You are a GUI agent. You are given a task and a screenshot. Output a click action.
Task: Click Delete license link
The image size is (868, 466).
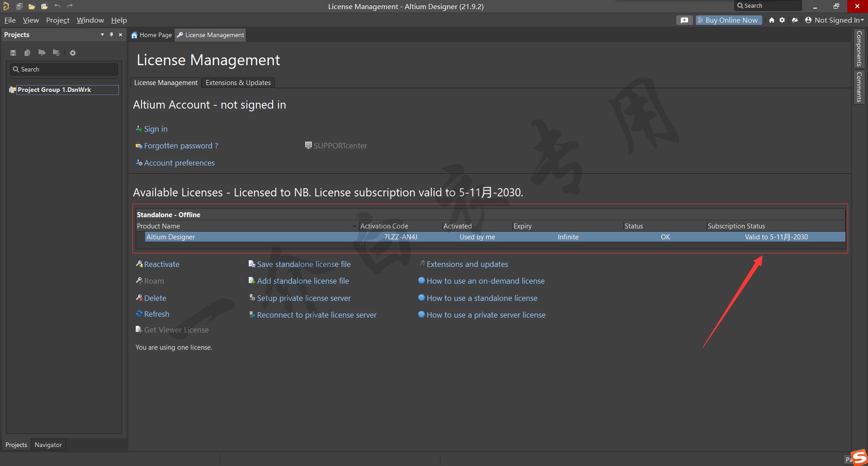point(155,298)
